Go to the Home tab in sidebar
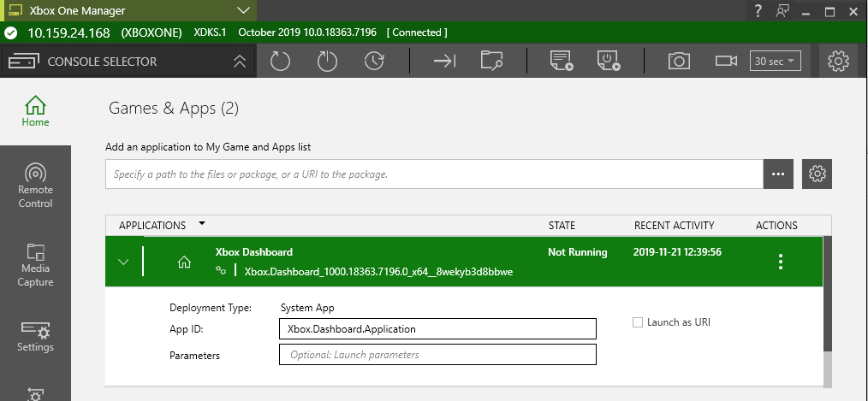Viewport: 868px width, 401px height. click(35, 111)
